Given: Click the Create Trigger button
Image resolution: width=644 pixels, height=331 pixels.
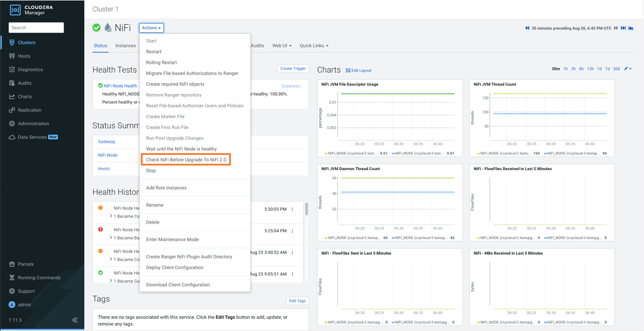Looking at the screenshot, I should click(x=293, y=69).
